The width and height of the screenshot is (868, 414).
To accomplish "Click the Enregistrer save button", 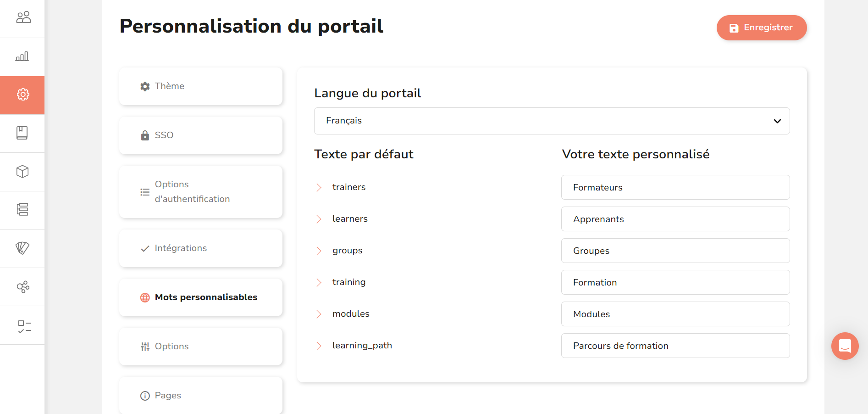I will [x=761, y=28].
